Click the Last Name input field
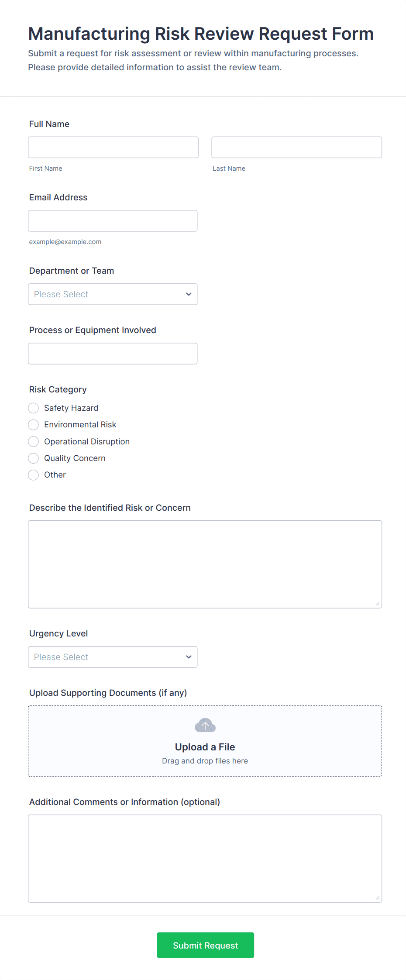 coord(296,147)
